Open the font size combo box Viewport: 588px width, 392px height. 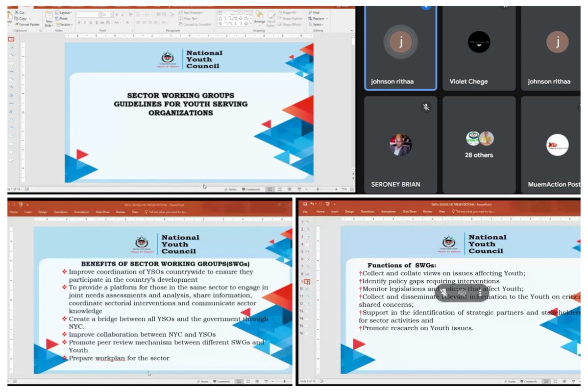(x=106, y=15)
